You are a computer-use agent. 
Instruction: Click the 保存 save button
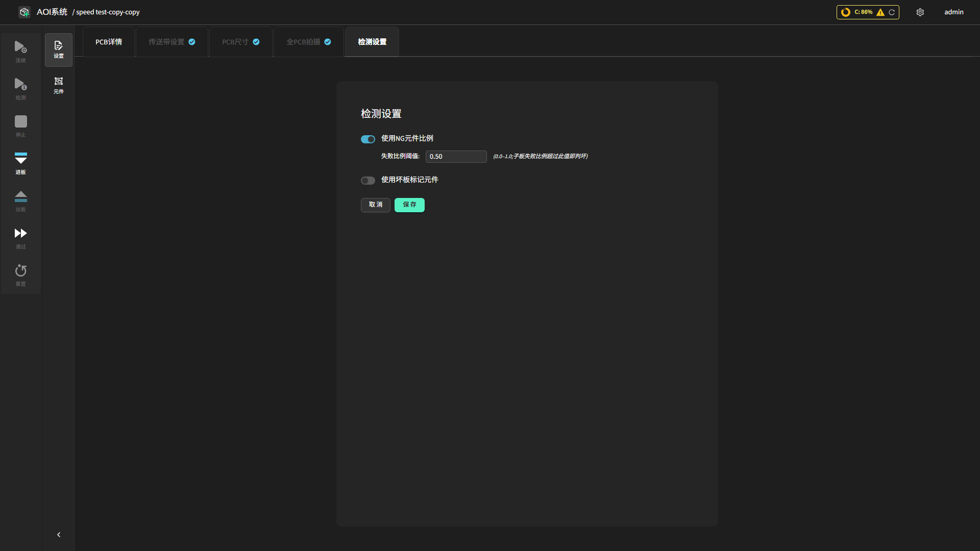[x=409, y=205]
